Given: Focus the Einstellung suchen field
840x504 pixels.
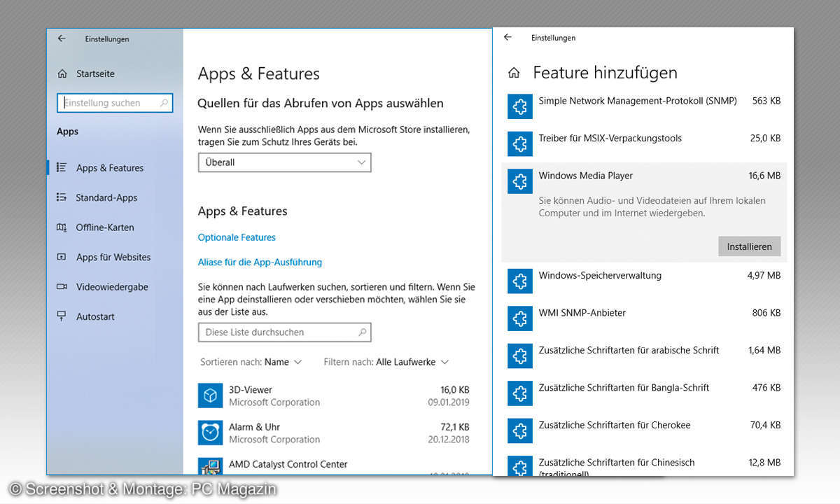Looking at the screenshot, I should pos(115,103).
